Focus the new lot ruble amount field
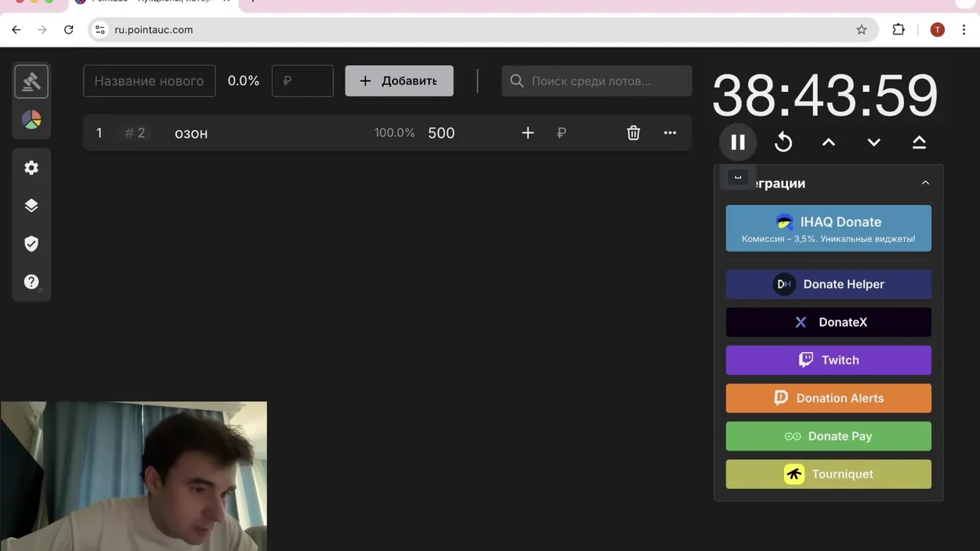Image resolution: width=980 pixels, height=551 pixels. (x=302, y=81)
